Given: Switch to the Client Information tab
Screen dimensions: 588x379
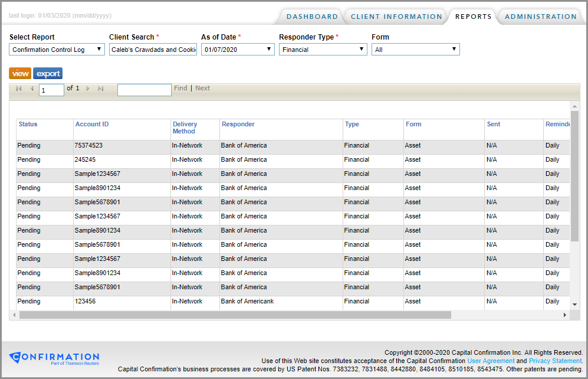Looking at the screenshot, I should pyautogui.click(x=396, y=16).
